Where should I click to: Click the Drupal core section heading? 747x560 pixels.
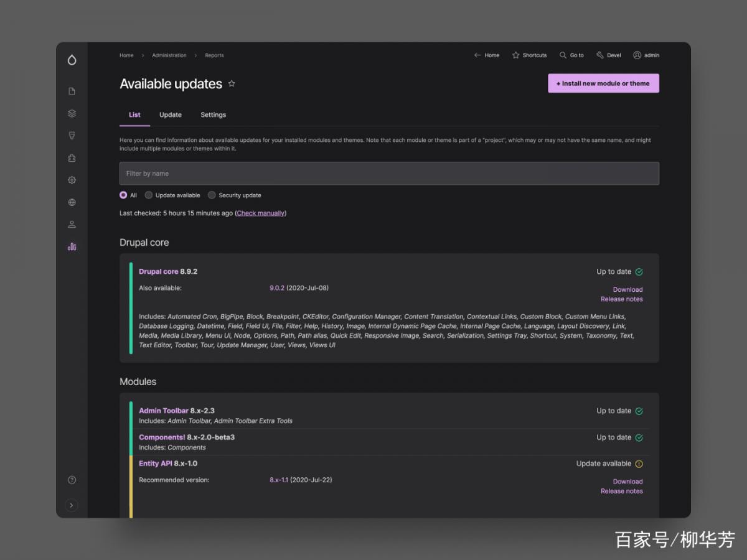click(144, 243)
